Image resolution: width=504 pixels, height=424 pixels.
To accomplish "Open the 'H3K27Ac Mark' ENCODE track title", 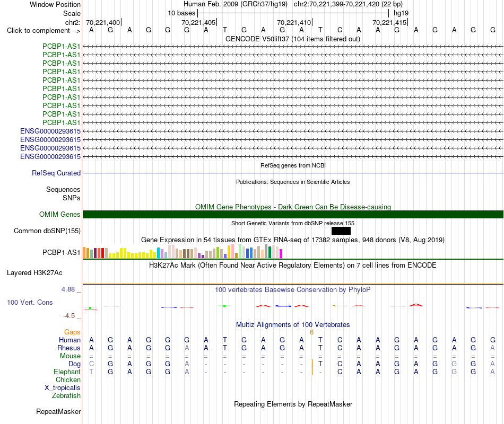I will point(293,266).
